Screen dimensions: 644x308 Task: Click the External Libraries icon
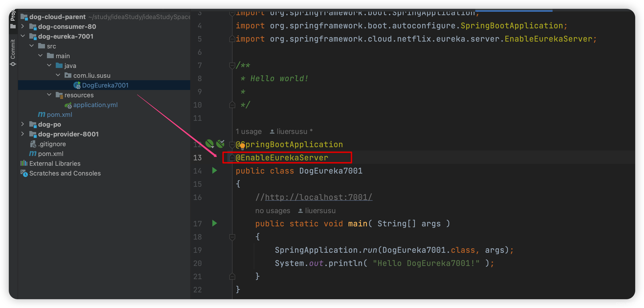coord(24,163)
